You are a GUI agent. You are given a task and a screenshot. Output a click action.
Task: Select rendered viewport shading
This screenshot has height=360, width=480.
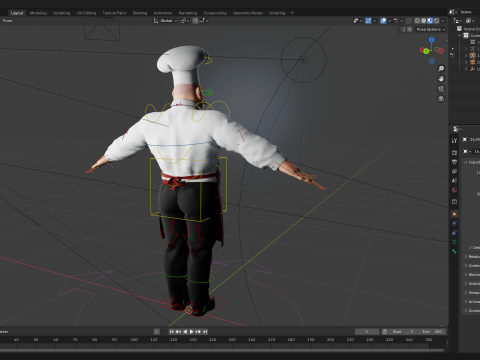[436, 21]
